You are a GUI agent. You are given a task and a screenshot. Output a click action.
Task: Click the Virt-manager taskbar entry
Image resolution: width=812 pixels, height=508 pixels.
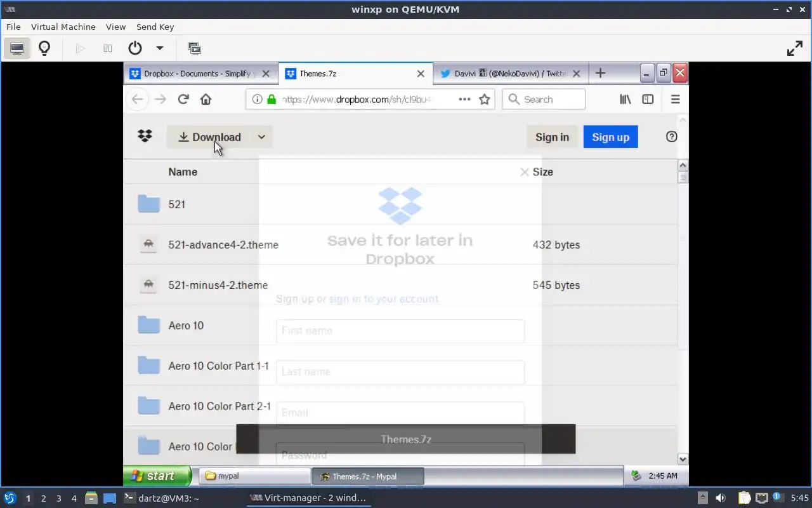click(308, 498)
